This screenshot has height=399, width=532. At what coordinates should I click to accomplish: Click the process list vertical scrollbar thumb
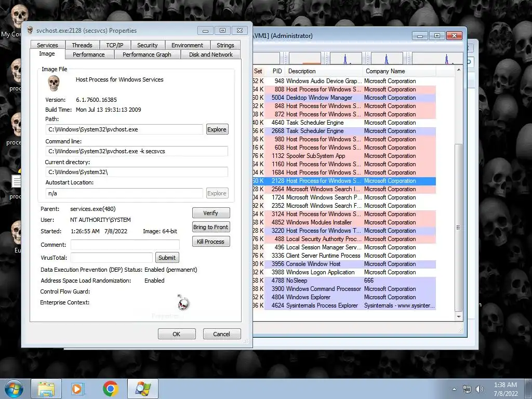pyautogui.click(x=458, y=228)
